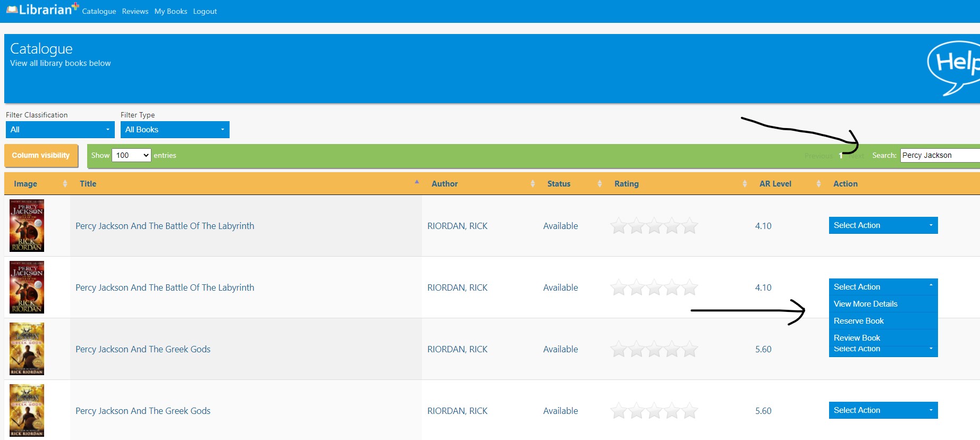The height and width of the screenshot is (440, 980).
Task: Open the cover image of the last Greek Gods row
Action: (27, 411)
